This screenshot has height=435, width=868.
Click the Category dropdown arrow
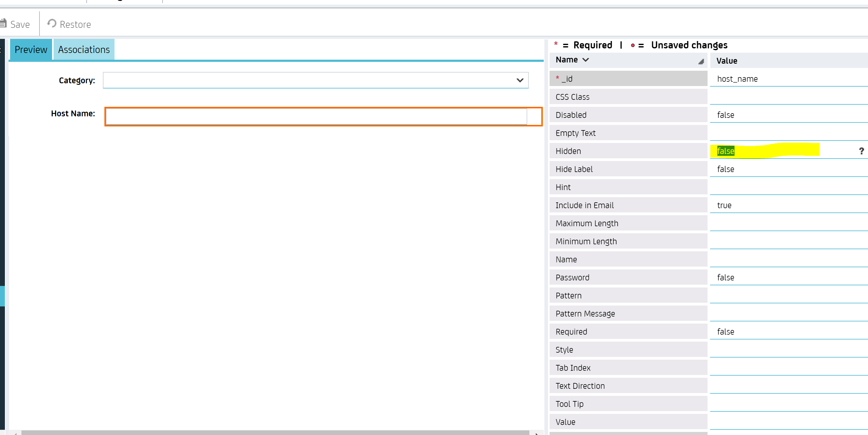[x=520, y=80]
